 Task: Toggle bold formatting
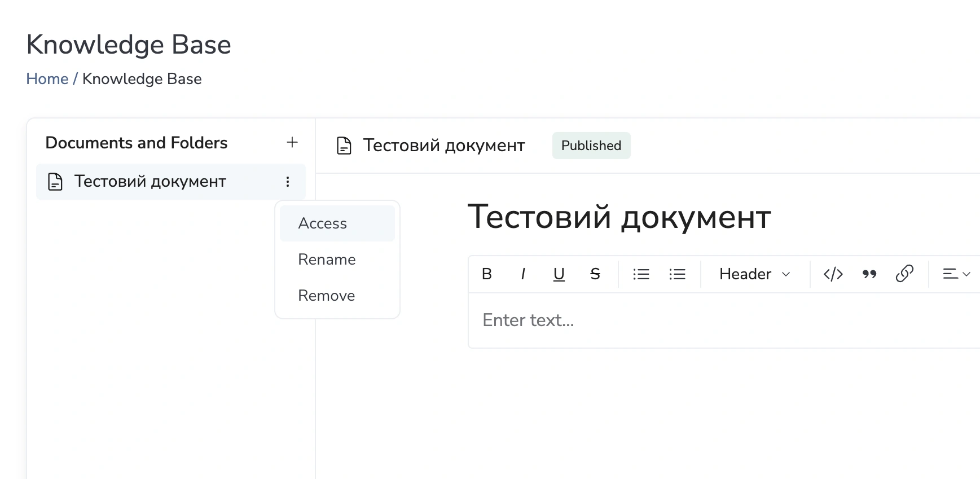487,274
